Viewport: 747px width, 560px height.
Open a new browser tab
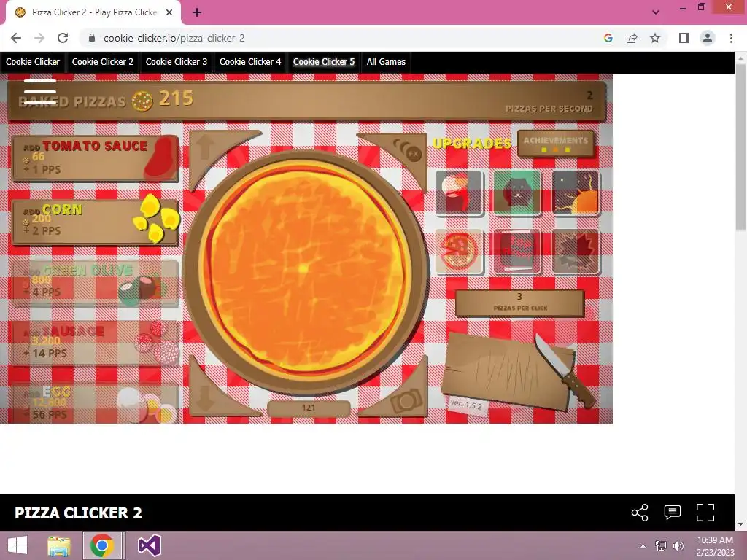click(197, 12)
